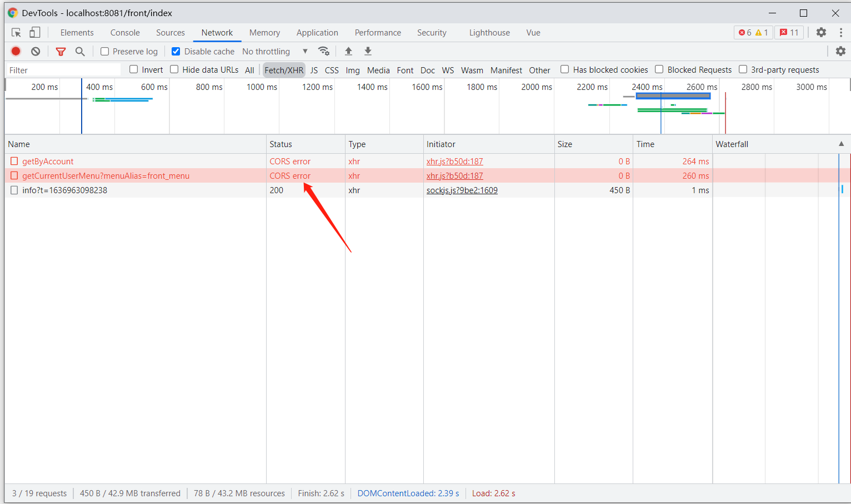Image resolution: width=851 pixels, height=504 pixels.
Task: Stop recording network log
Action: tap(16, 52)
